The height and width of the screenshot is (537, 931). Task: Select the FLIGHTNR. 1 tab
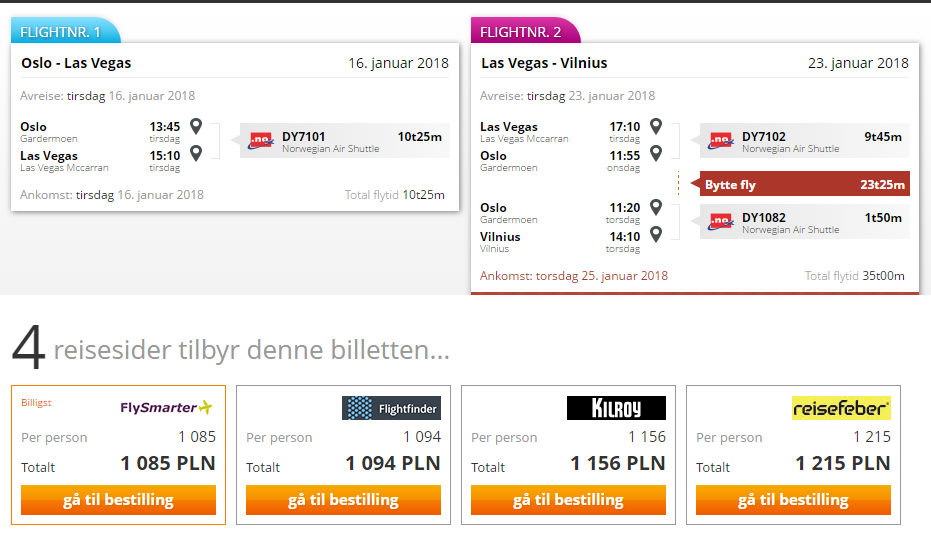[x=65, y=31]
